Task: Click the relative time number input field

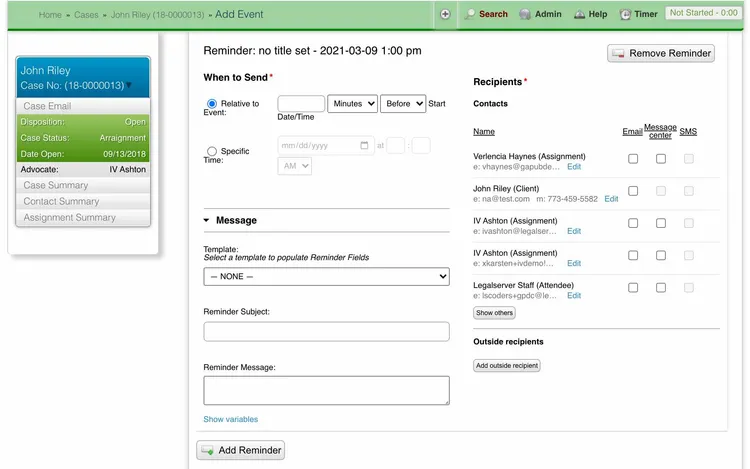Action: point(301,104)
